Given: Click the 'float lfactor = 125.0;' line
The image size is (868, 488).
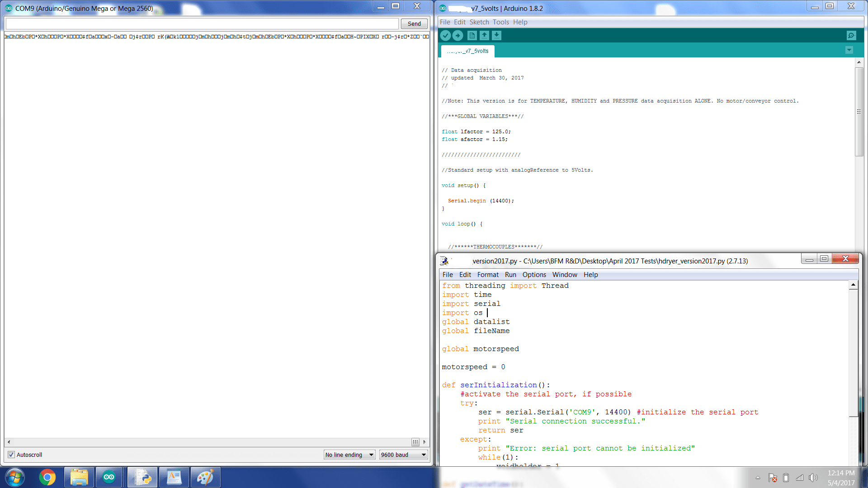Looking at the screenshot, I should click(476, 131).
